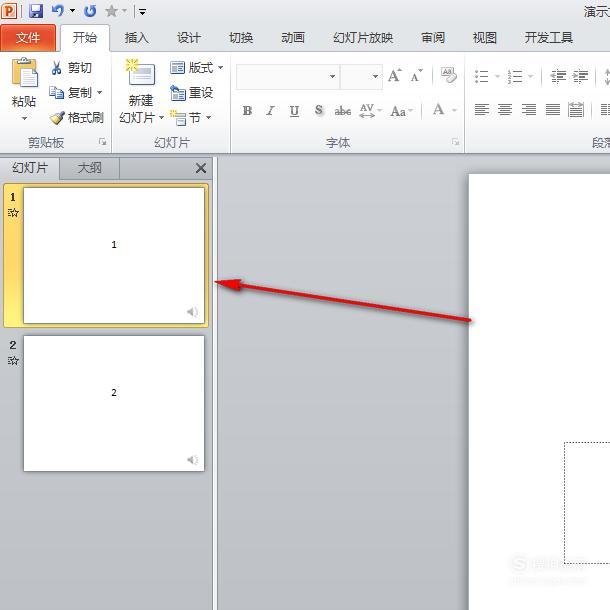The width and height of the screenshot is (610, 610).
Task: Click the 新建幻灯片 new slide icon
Action: [x=141, y=72]
